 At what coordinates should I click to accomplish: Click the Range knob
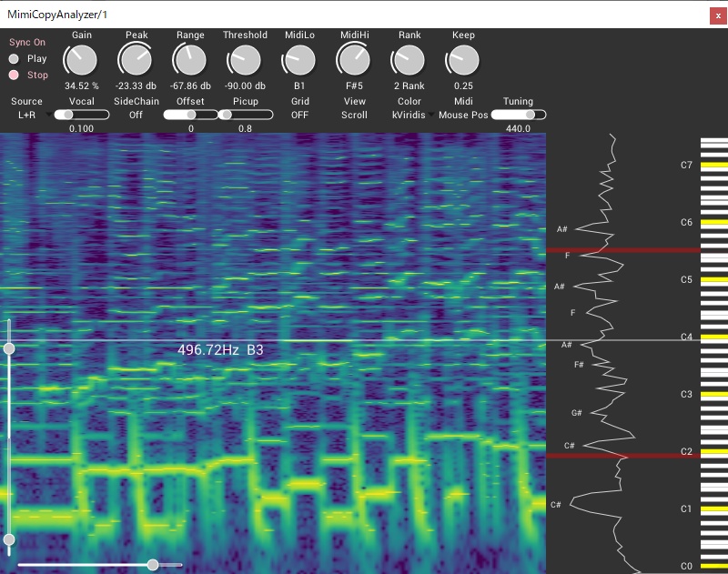(190, 60)
